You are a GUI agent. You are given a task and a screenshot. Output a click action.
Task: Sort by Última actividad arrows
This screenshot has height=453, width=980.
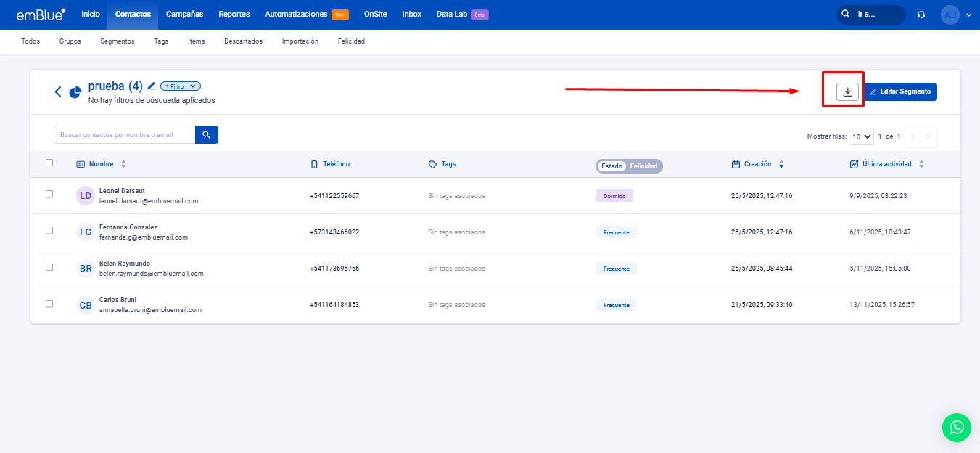click(921, 164)
